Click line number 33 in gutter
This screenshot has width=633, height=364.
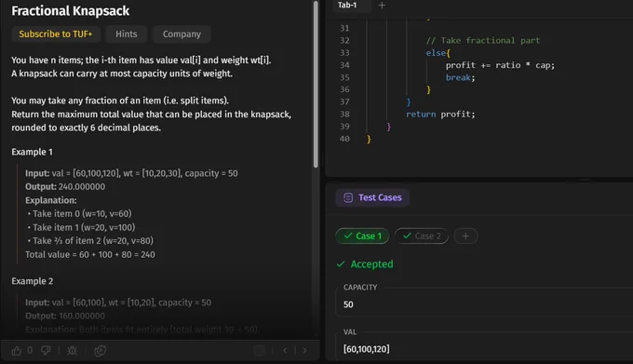tap(344, 53)
